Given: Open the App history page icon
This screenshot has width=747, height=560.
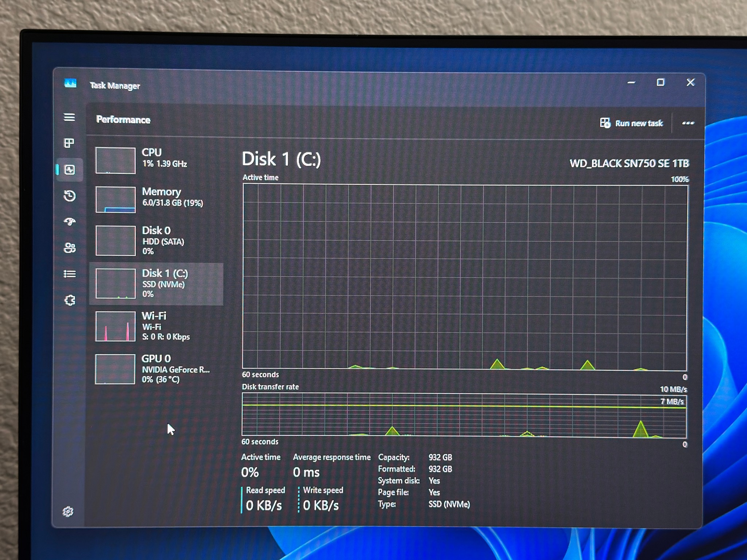Looking at the screenshot, I should 69,196.
